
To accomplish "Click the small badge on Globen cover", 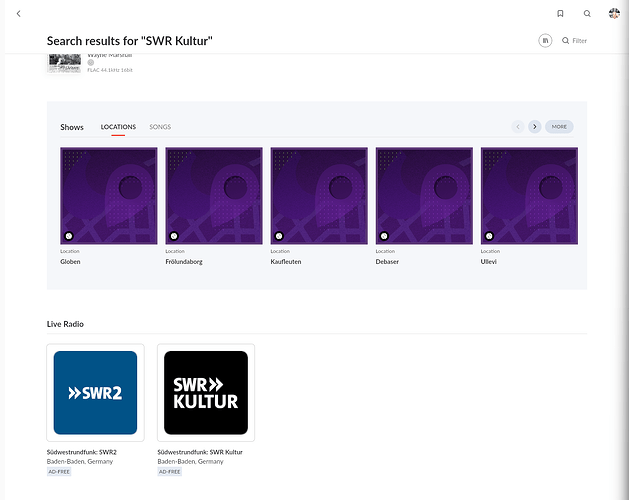I will pyautogui.click(x=69, y=236).
